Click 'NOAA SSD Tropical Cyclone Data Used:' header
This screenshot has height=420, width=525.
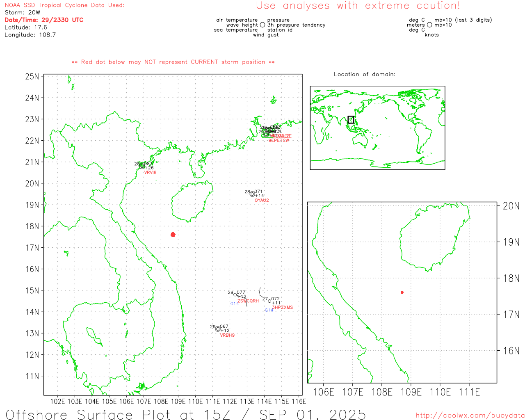pos(64,5)
